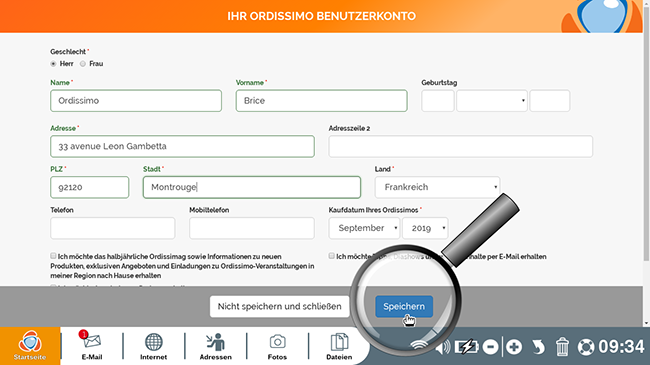Click the speaker volume icon
650x365 pixels.
tap(443, 347)
